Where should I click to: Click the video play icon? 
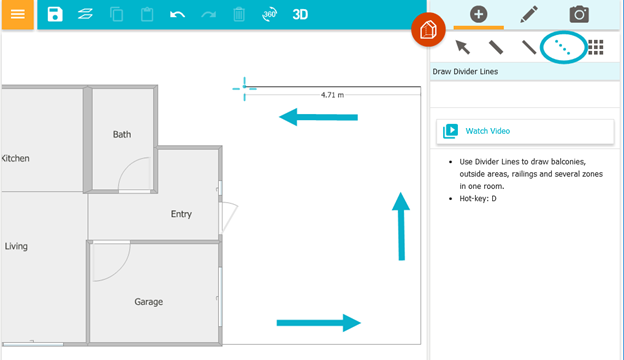click(x=450, y=131)
